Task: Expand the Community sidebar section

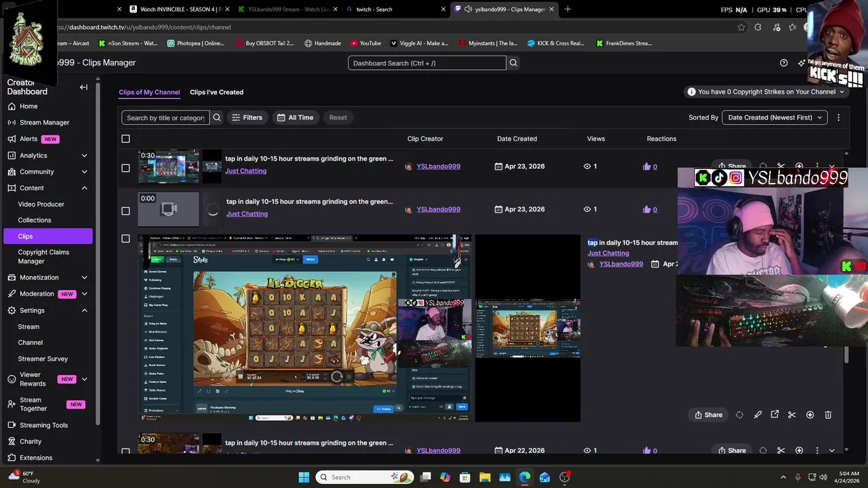Action: click(x=84, y=171)
